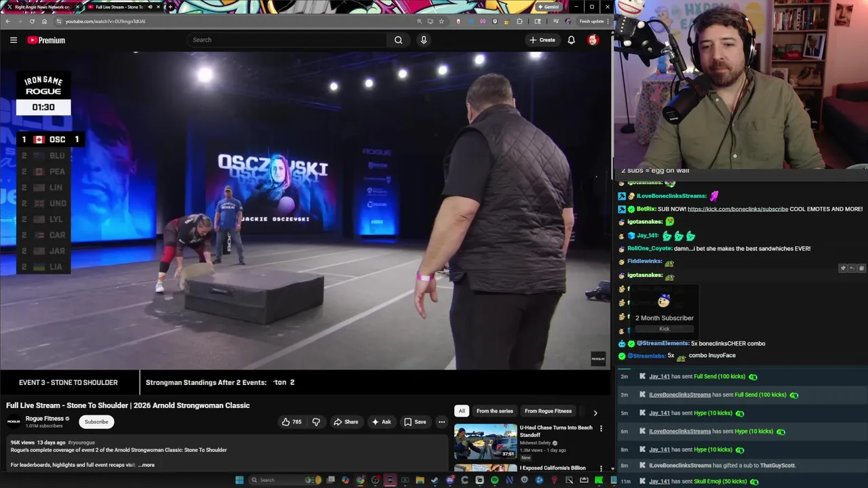Open U-Haul Chase Turns Into Beach Standoff title
The image size is (868, 488).
(x=556, y=431)
